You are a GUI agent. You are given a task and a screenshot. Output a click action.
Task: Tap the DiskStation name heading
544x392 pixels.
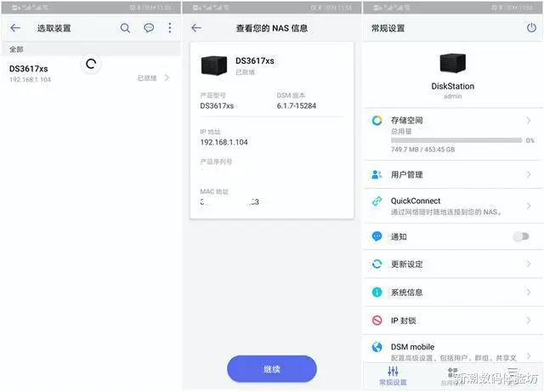(453, 86)
